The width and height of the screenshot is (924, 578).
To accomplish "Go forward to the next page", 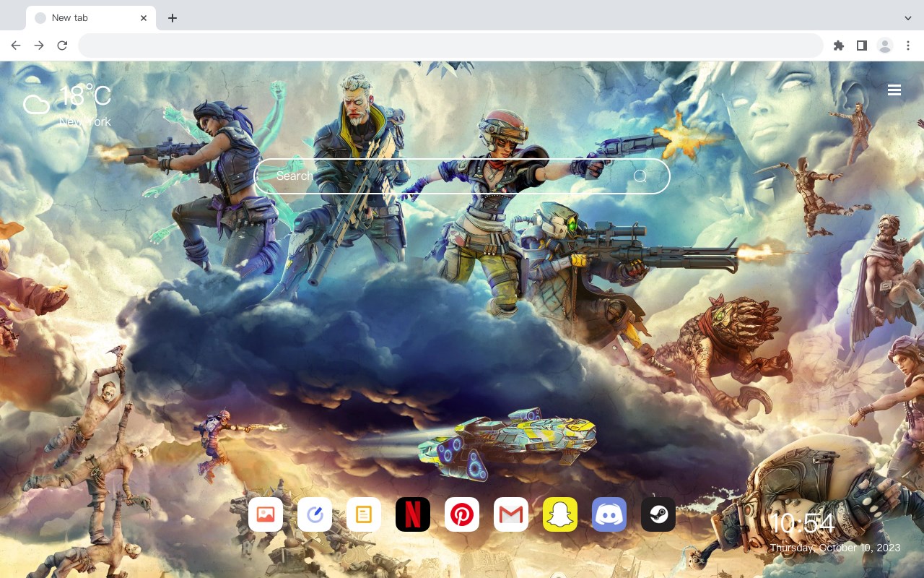I will [39, 46].
